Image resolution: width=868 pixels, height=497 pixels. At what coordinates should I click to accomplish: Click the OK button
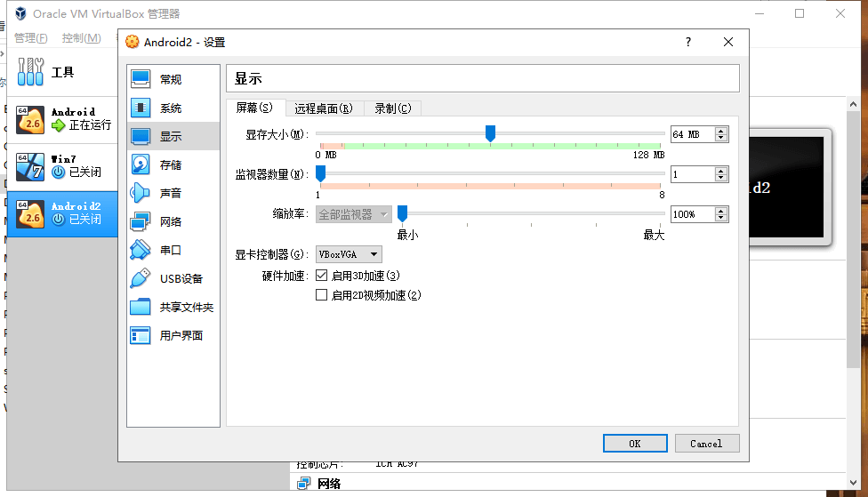pyautogui.click(x=634, y=443)
